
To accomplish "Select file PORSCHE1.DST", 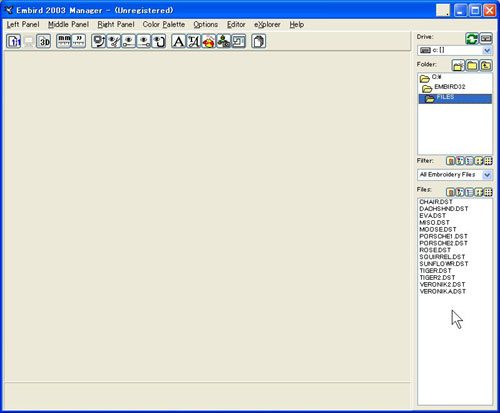I will (x=443, y=236).
